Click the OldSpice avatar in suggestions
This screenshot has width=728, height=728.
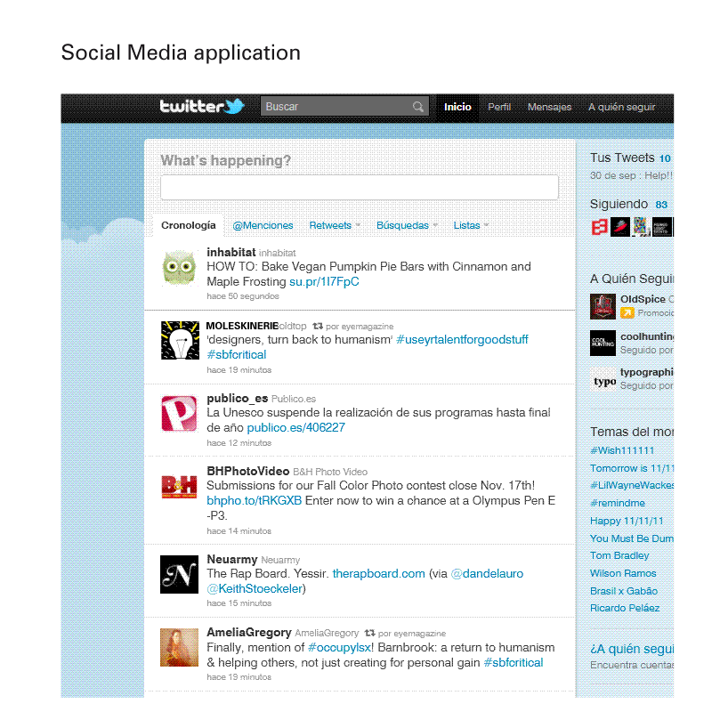click(x=603, y=306)
